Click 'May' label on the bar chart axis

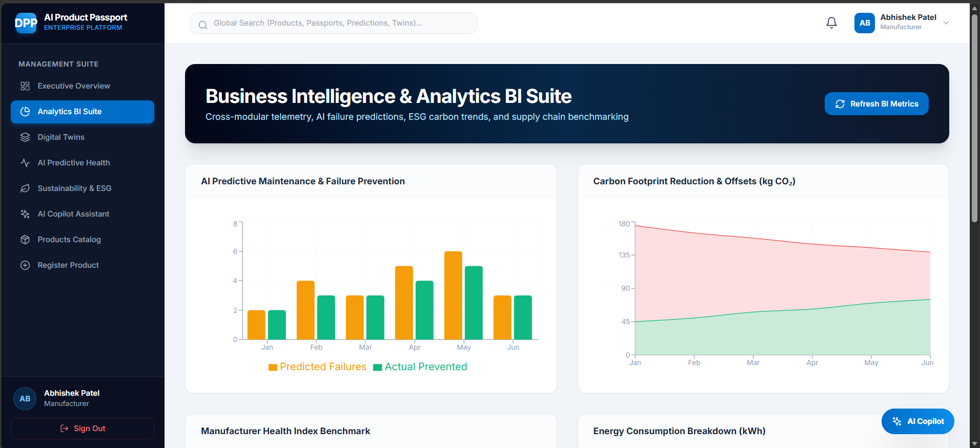coord(464,347)
